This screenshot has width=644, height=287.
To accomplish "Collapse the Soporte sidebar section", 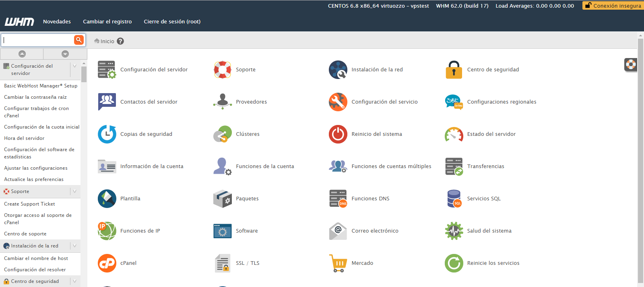I will point(75,191).
